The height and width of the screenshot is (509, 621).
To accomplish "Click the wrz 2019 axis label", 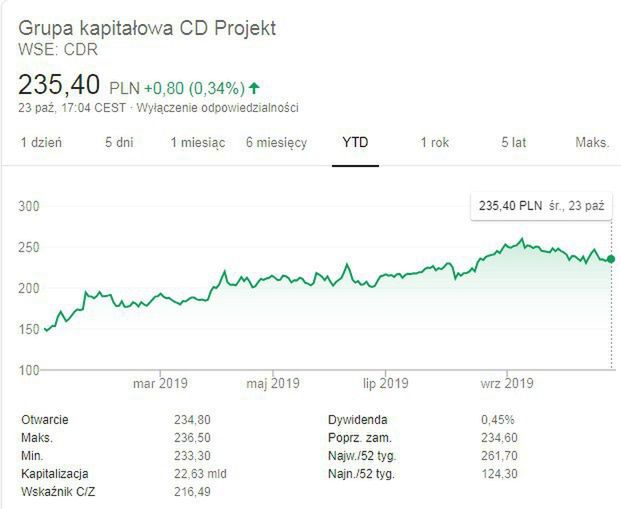I will tap(506, 383).
